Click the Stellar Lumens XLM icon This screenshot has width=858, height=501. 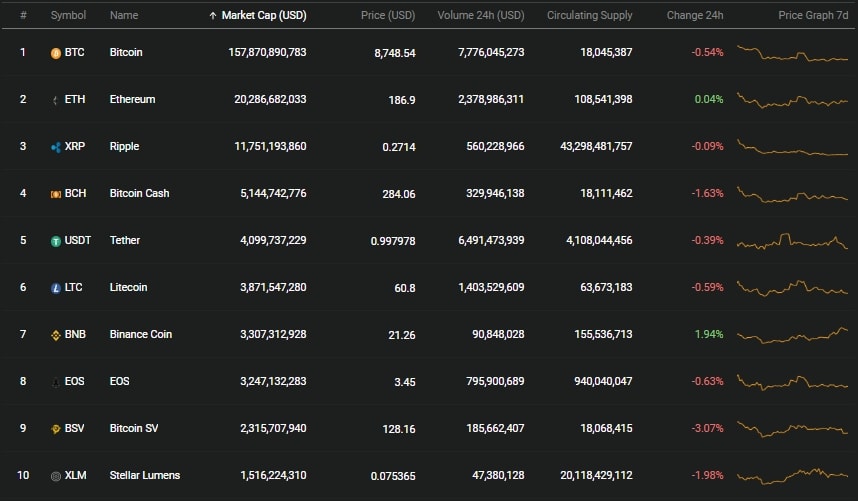pyautogui.click(x=56, y=476)
